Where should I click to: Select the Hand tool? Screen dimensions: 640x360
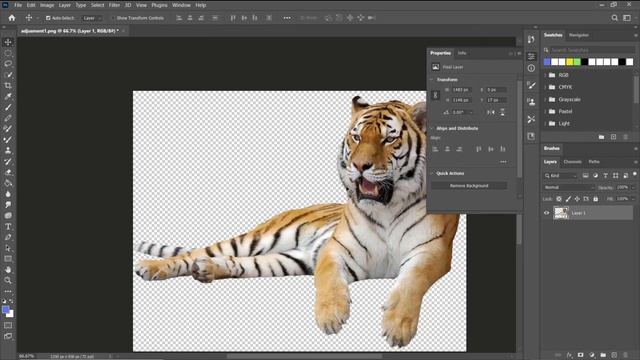pos(8,270)
